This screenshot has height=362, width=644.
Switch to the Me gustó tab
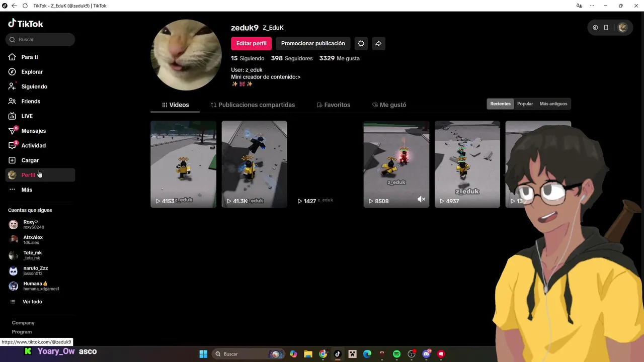389,105
